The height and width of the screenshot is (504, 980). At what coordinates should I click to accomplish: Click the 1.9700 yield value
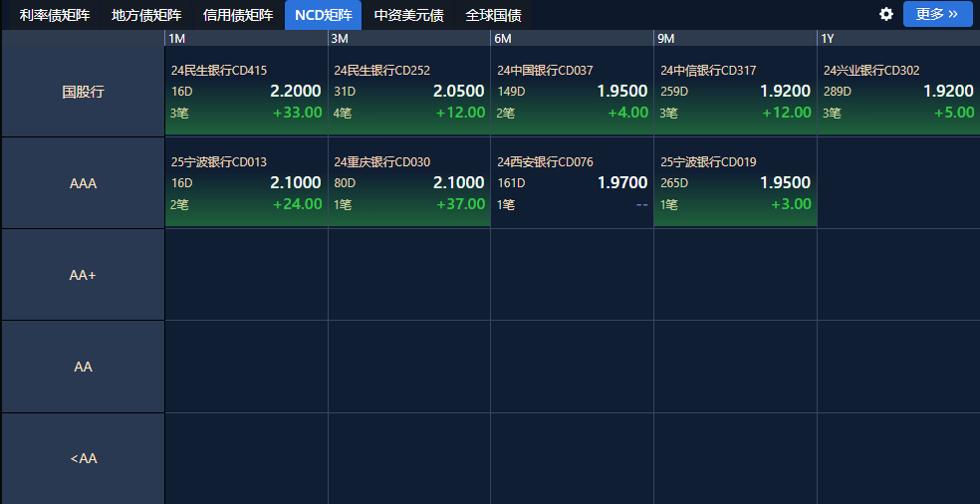tap(622, 183)
